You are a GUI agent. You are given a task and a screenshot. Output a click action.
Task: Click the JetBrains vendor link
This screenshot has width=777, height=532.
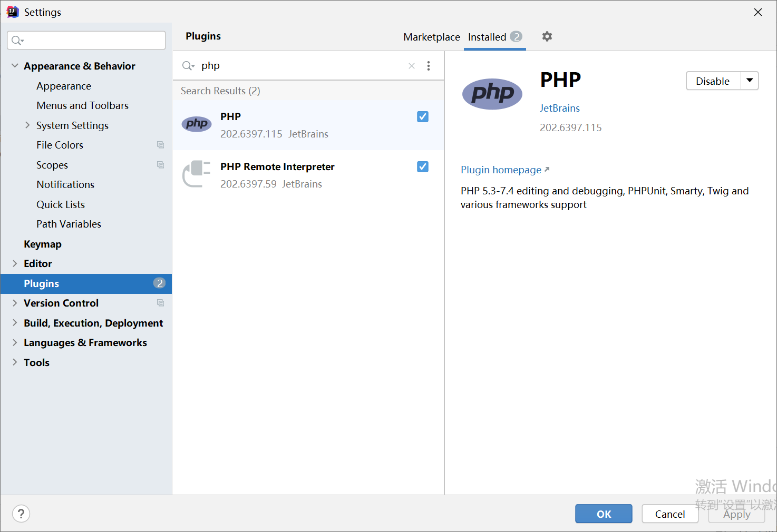click(x=559, y=108)
